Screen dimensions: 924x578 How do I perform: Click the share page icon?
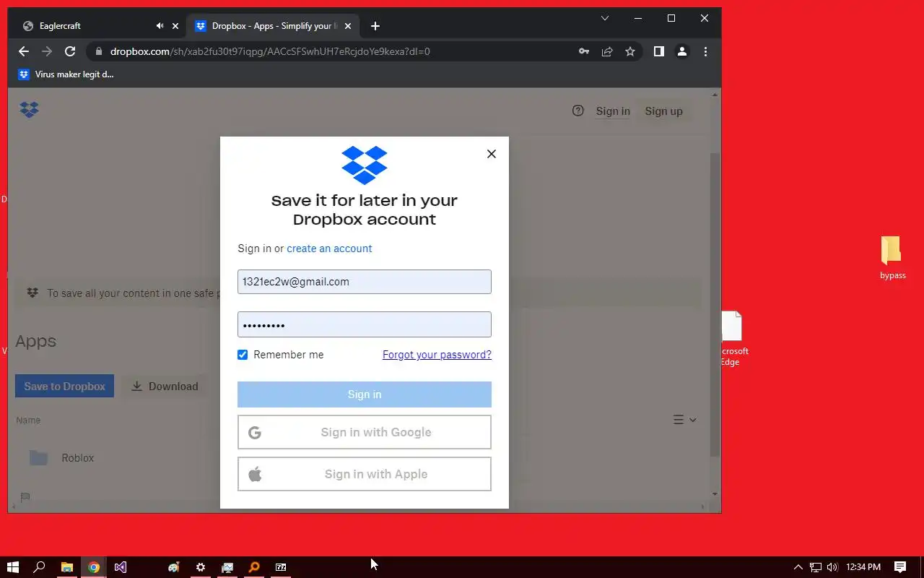point(607,51)
